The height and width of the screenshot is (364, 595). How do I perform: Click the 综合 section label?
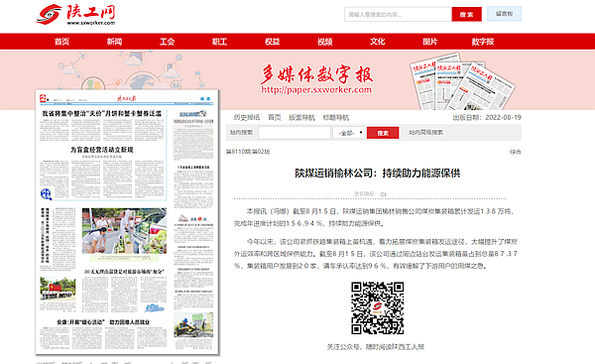(516, 152)
